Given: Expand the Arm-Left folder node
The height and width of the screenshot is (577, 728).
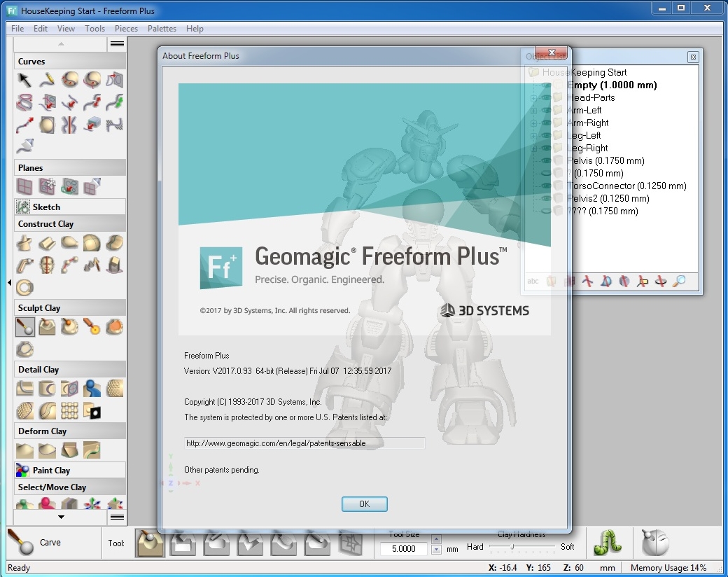Looking at the screenshot, I should tap(533, 111).
